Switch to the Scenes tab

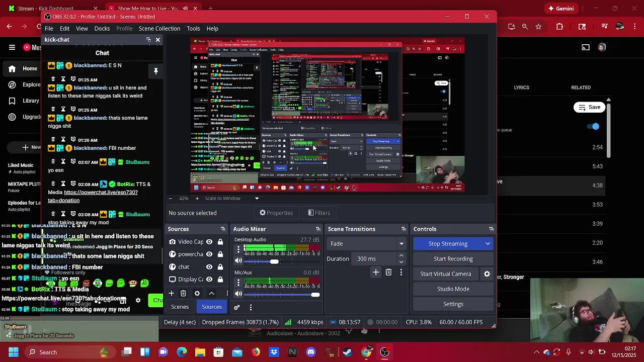[x=180, y=307]
